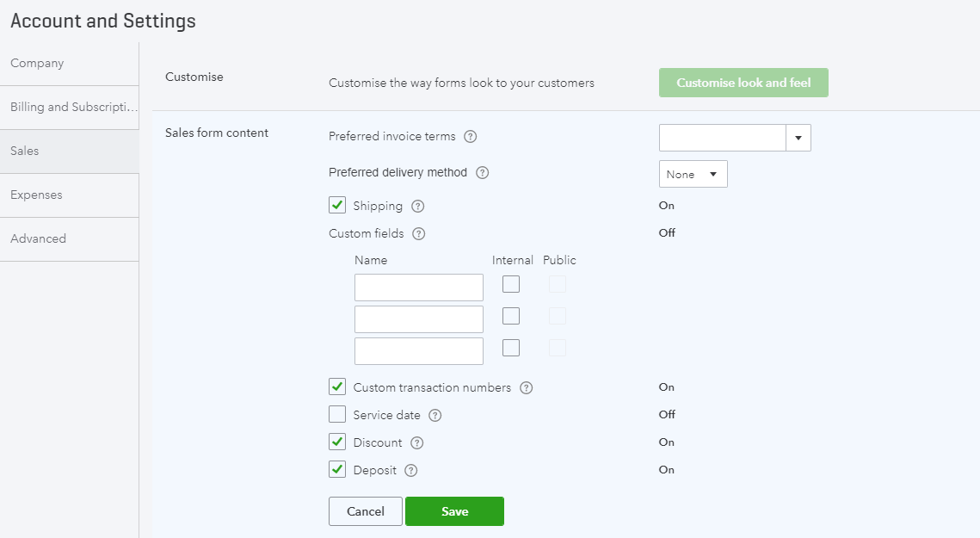Screen dimensions: 980x538
Task: Open the Advanced settings tab
Action: [70, 239]
